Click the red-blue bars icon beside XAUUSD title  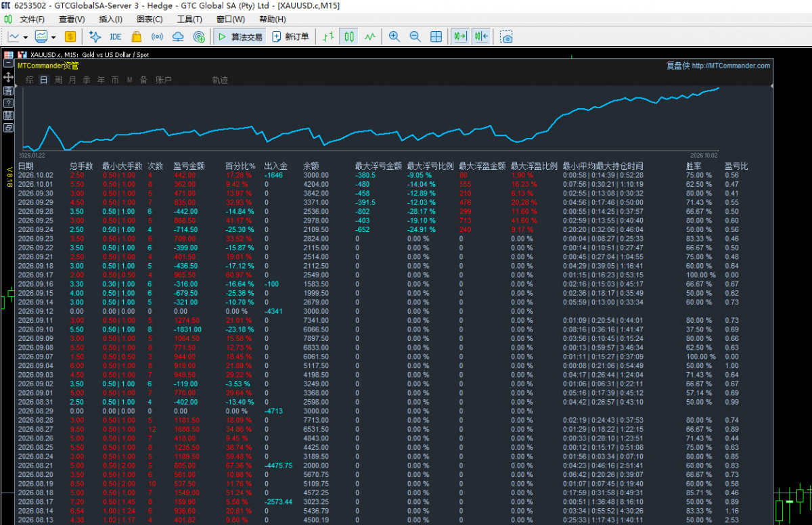pyautogui.click(x=22, y=54)
